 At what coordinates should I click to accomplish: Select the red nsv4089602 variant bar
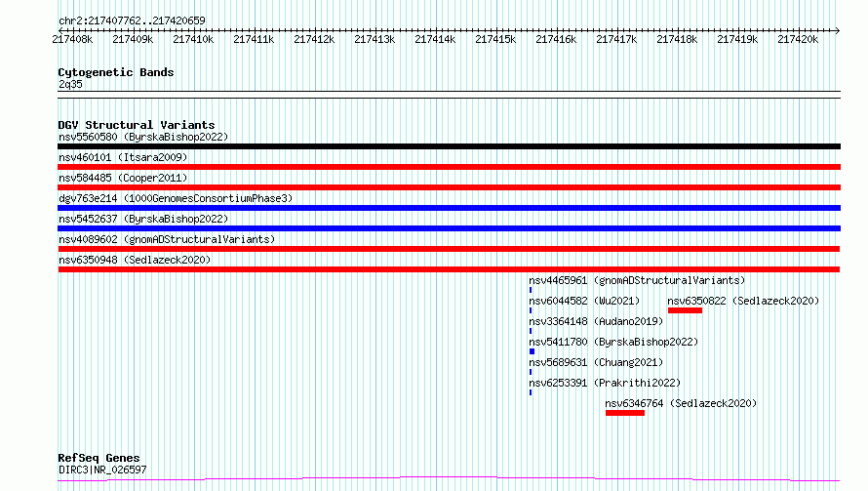tap(449, 249)
